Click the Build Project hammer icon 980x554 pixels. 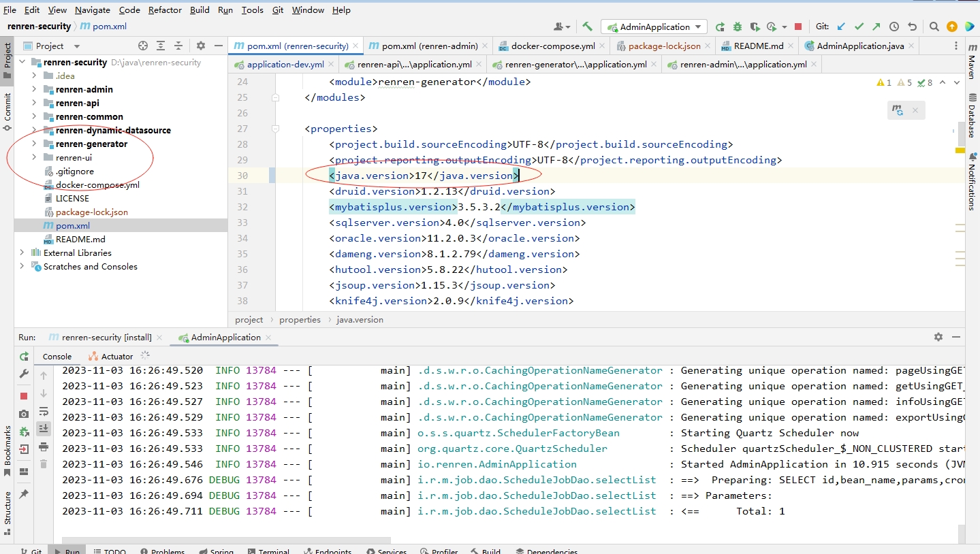587,27
